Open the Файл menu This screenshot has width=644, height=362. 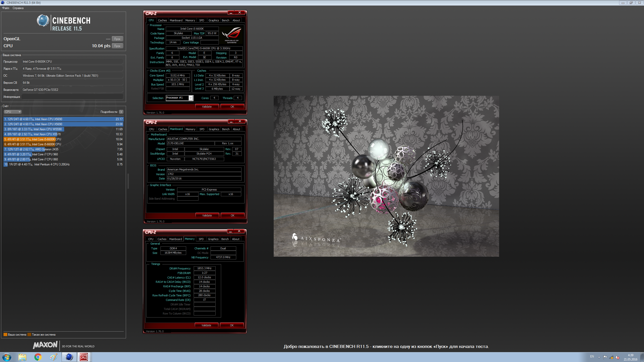pos(6,8)
